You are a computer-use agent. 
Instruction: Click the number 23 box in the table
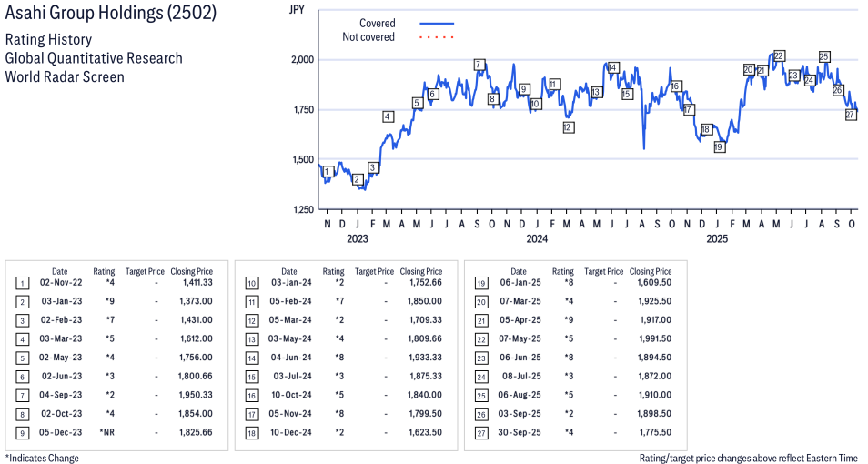pyautogui.click(x=479, y=358)
